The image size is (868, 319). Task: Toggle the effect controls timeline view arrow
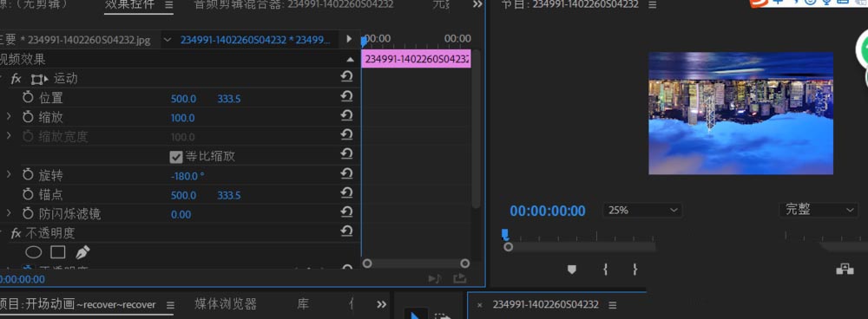pyautogui.click(x=349, y=39)
